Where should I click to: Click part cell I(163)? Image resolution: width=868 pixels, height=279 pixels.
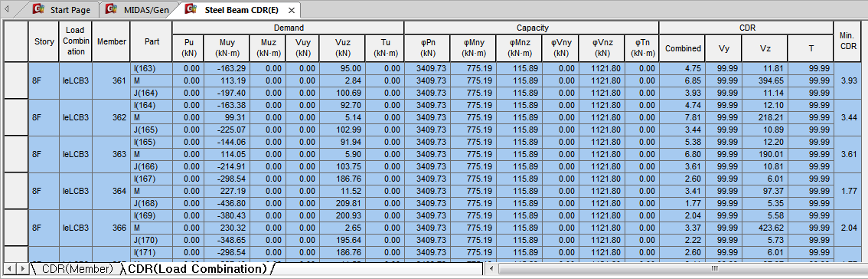coord(151,68)
